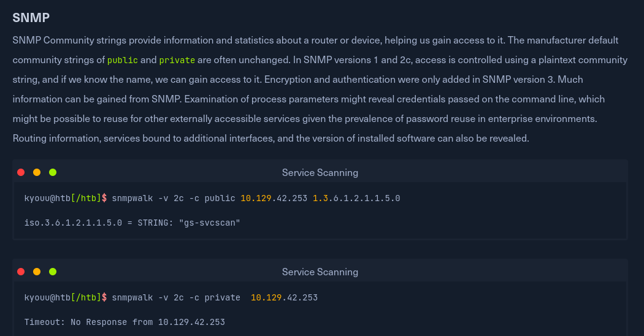Click first terminal's Service Scanning title

320,173
